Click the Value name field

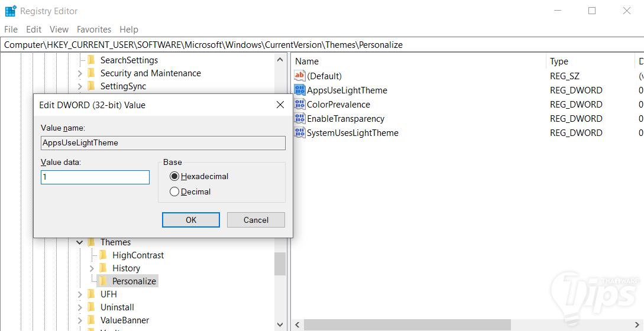click(163, 143)
